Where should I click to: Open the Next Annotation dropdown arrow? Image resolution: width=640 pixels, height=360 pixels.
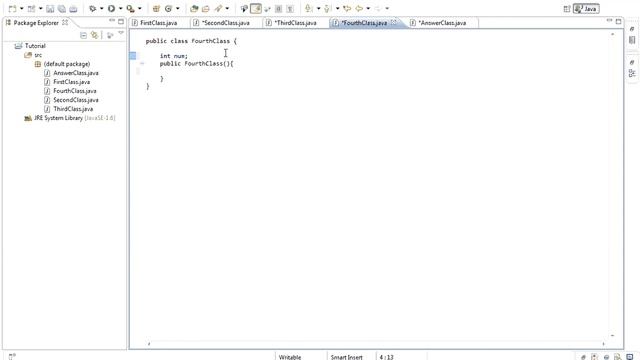pos(318,9)
